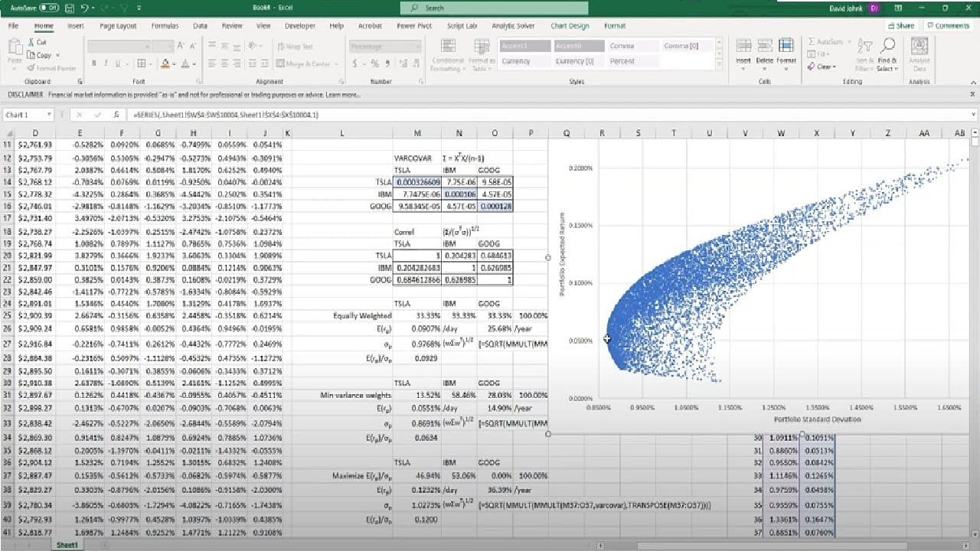The image size is (980, 551).
Task: Undo the last action
Action: click(84, 8)
